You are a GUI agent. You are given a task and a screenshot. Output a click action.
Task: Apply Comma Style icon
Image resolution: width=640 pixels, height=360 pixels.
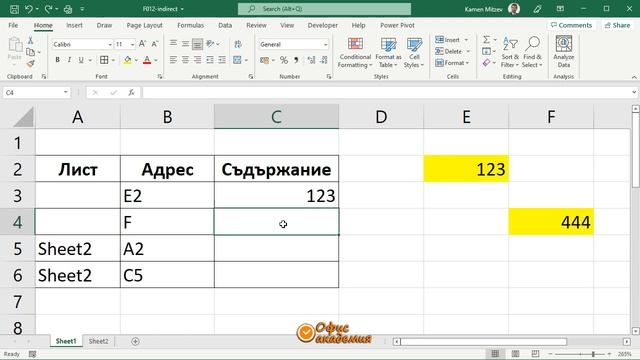click(296, 60)
